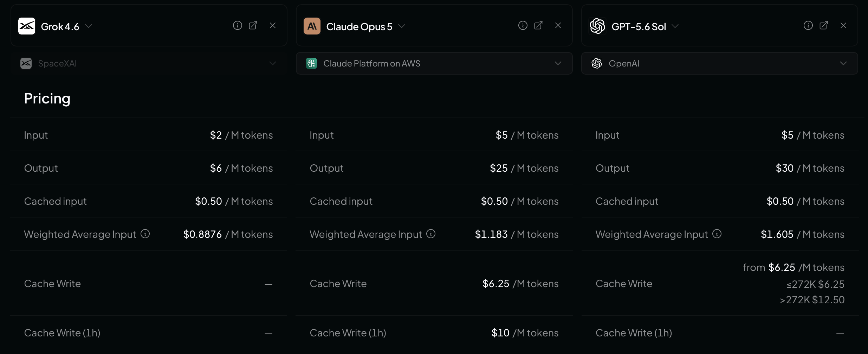Expand the Claude Opus 5 model selector

point(402,26)
